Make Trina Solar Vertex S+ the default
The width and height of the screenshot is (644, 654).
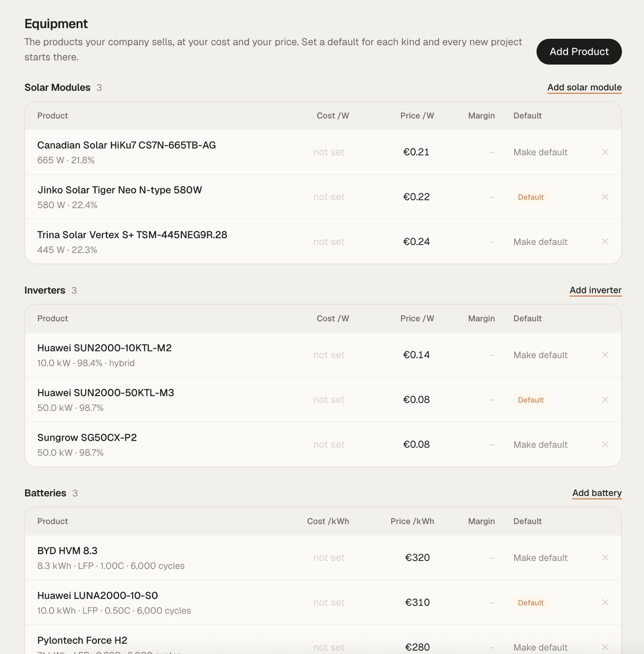(x=540, y=242)
